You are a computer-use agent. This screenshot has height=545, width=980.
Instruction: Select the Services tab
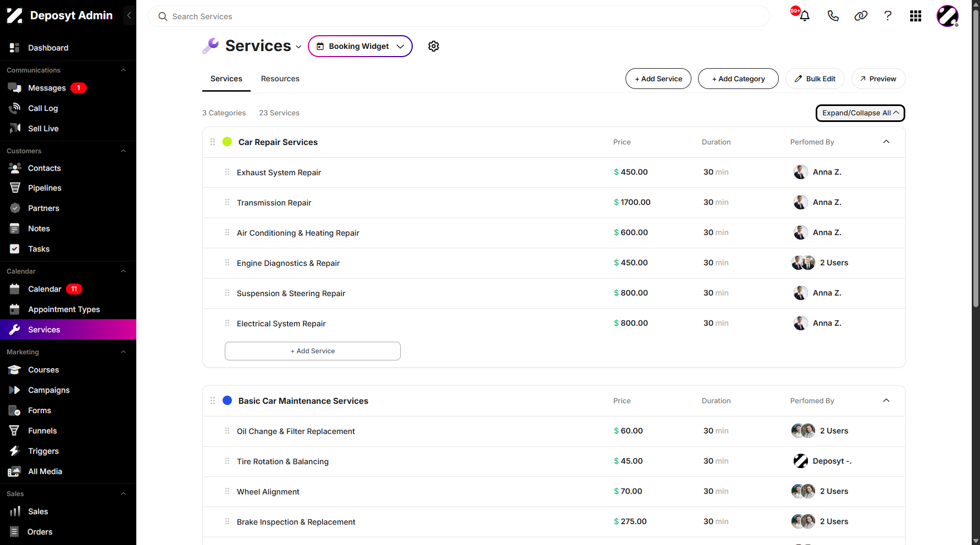226,79
